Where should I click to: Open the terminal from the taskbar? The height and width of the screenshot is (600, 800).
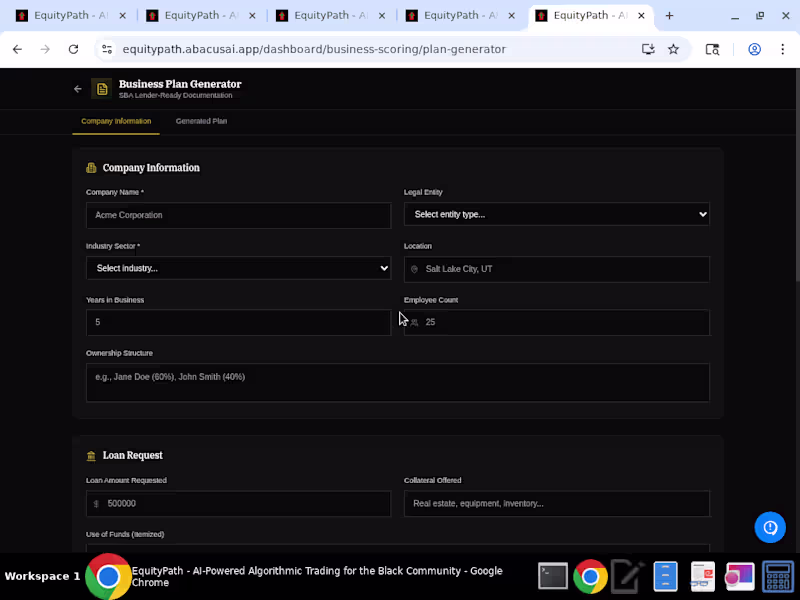pos(553,577)
